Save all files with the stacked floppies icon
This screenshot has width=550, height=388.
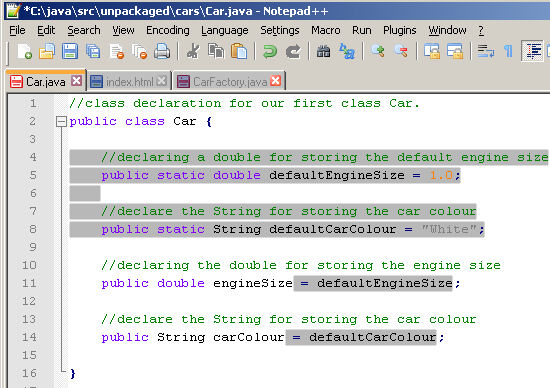pos(93,52)
